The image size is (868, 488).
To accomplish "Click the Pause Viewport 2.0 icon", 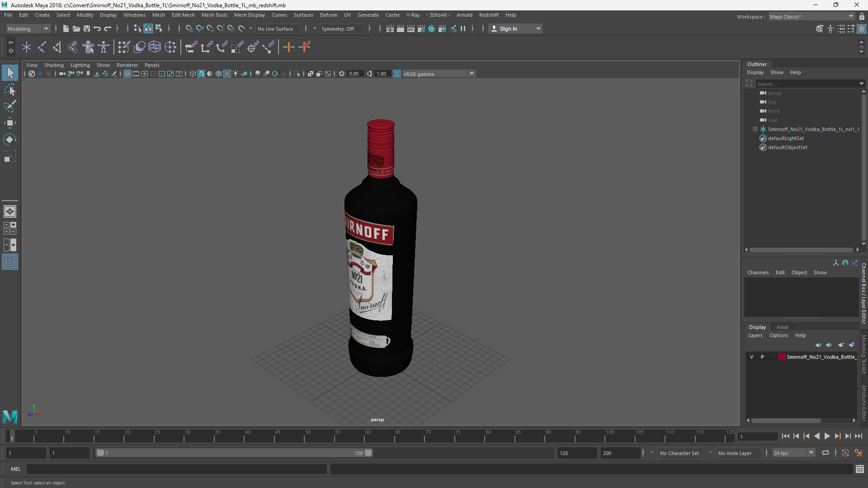I will click(463, 28).
